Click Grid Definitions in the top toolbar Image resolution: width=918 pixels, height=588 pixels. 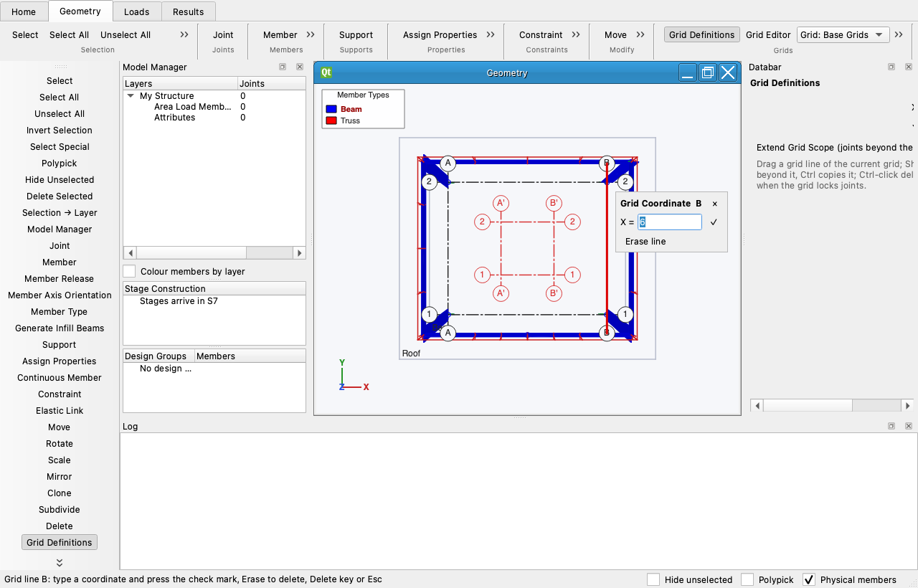701,34
